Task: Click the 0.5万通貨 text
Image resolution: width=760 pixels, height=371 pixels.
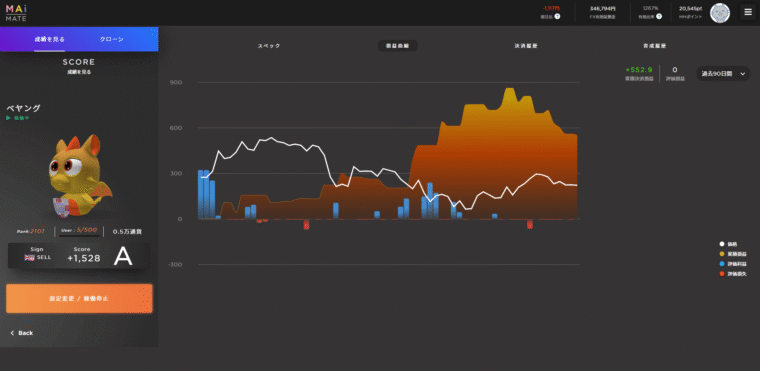Action: (127, 232)
